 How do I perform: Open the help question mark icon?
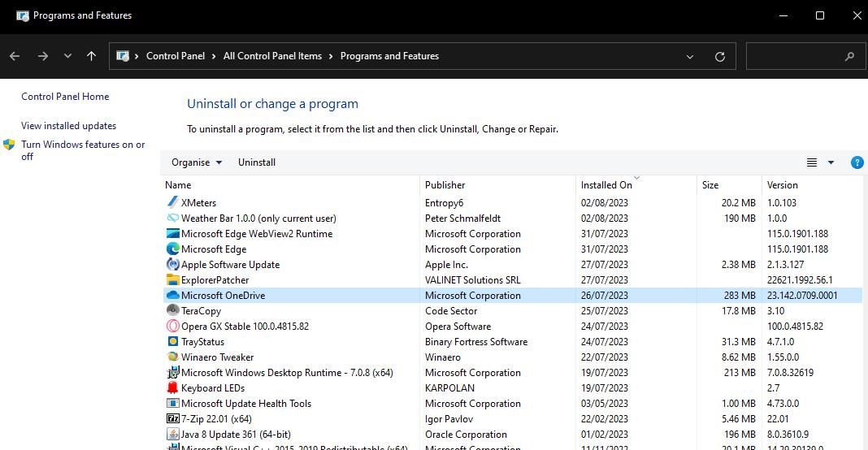pyautogui.click(x=857, y=162)
